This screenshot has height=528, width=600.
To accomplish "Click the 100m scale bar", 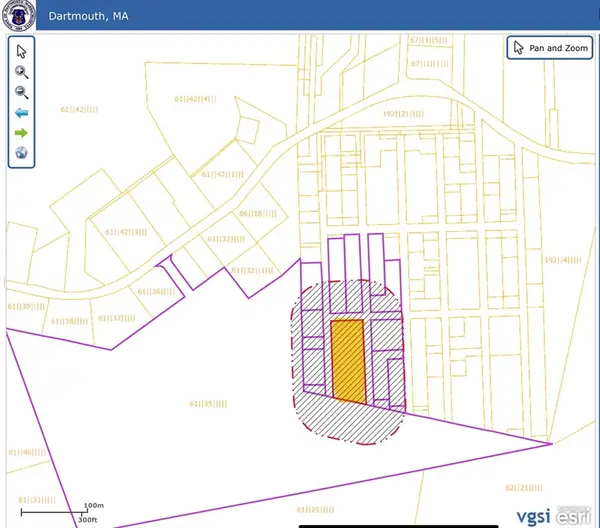I will (x=60, y=512).
